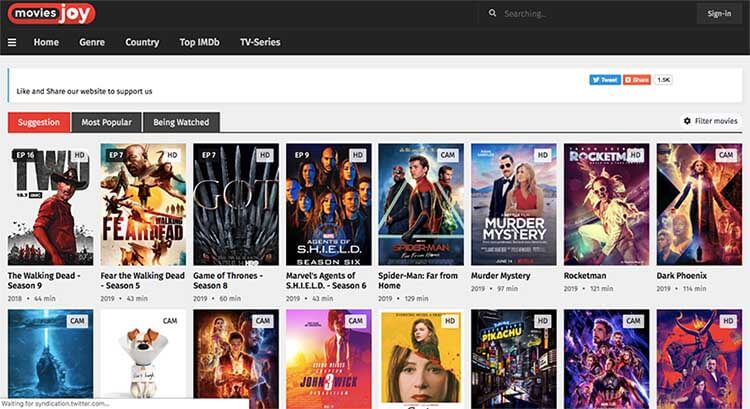750x409 pixels.
Task: Open the Detective Pikachu poster
Action: pos(514,359)
